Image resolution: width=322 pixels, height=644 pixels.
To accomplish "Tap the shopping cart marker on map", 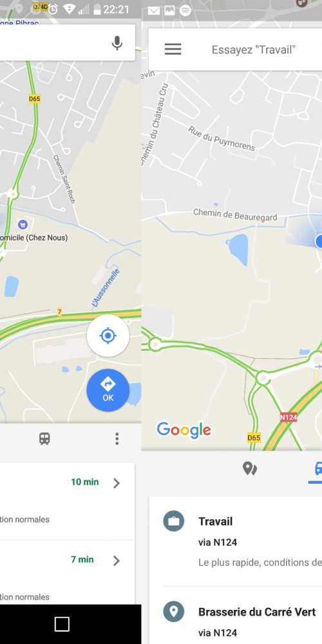I will [23, 224].
